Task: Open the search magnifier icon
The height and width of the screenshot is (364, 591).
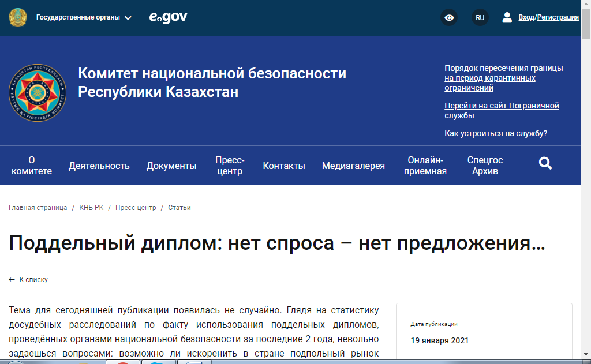Action: [x=545, y=164]
